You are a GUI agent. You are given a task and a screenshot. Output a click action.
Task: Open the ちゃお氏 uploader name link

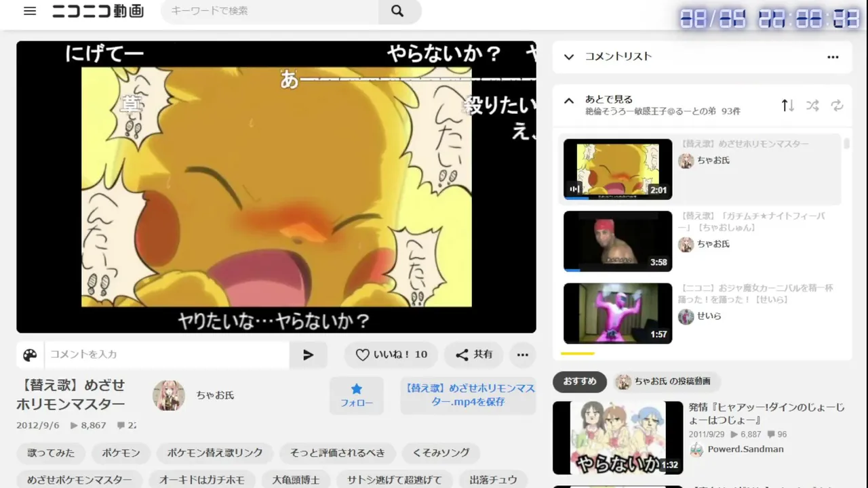[215, 395]
